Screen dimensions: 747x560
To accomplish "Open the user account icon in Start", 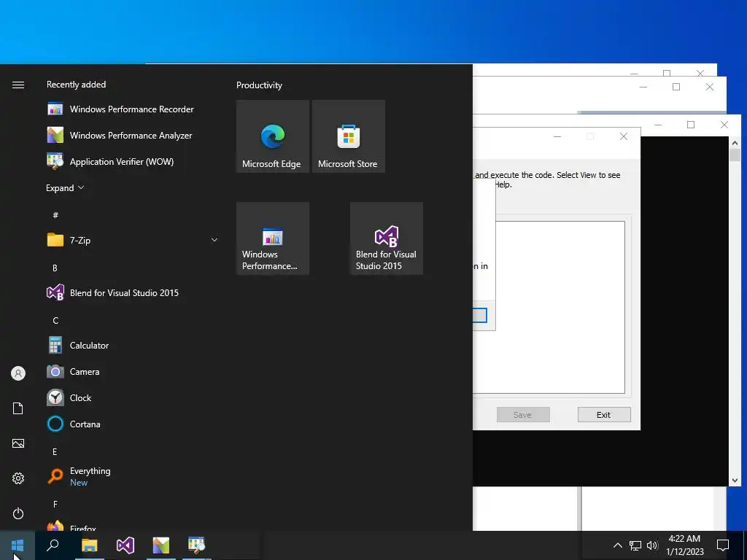I will tap(18, 373).
